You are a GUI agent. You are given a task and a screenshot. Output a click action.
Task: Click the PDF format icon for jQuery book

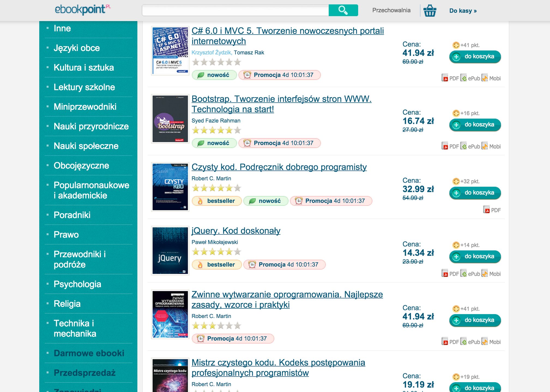point(445,273)
